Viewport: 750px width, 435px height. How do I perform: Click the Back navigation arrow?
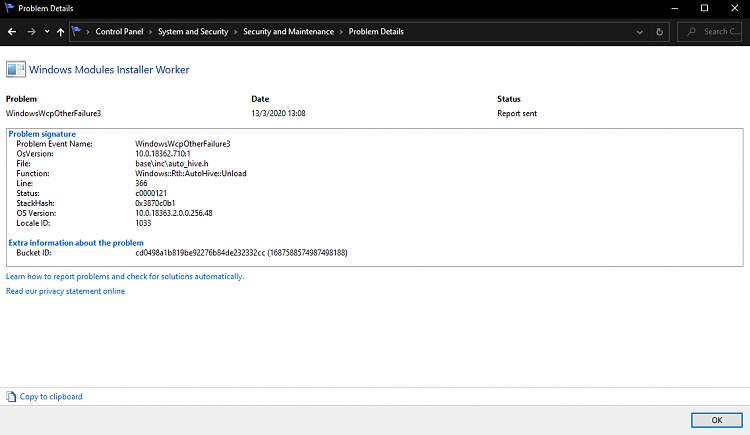point(12,31)
